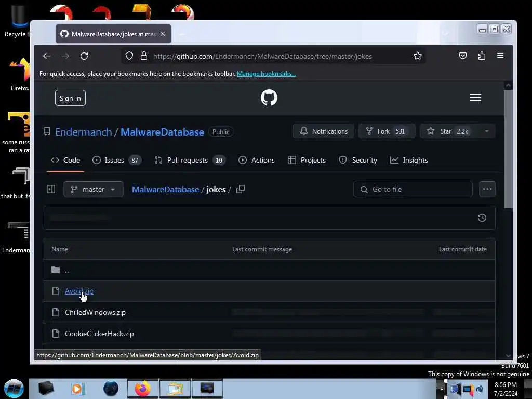Open the Insights tab
The height and width of the screenshot is (399, 532).
pos(409,160)
